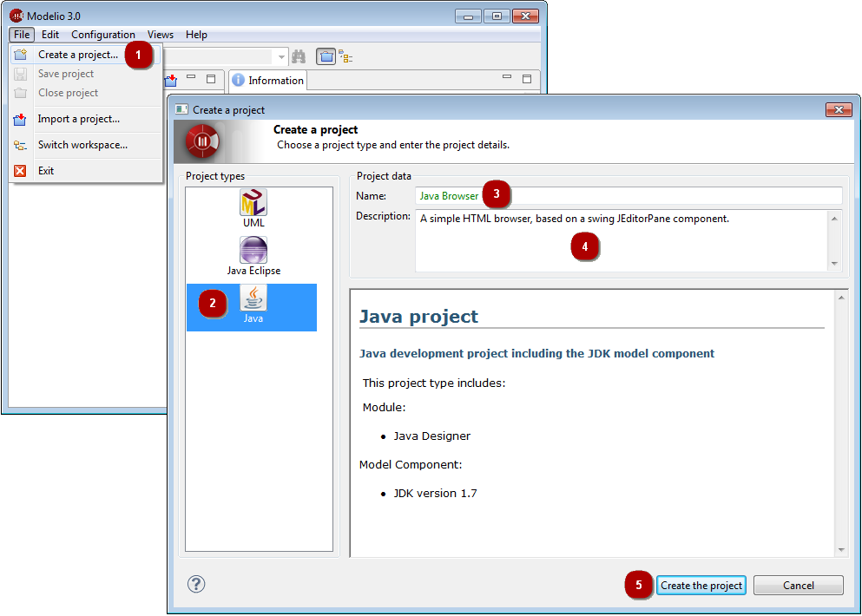This screenshot has width=862, height=616.
Task: Minimize the left panel view
Action: point(191,77)
